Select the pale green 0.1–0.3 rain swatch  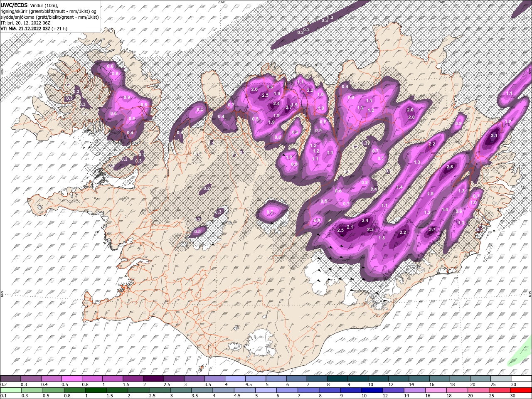[10, 390]
